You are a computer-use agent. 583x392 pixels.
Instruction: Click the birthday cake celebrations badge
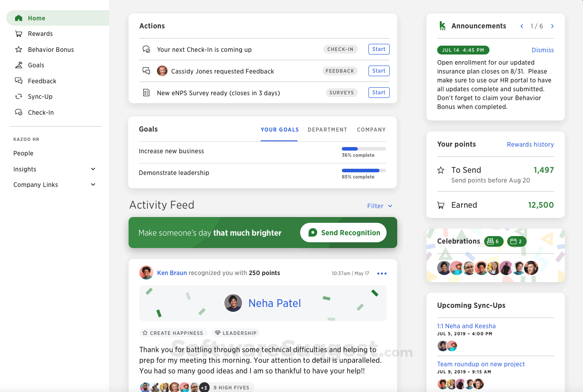493,241
